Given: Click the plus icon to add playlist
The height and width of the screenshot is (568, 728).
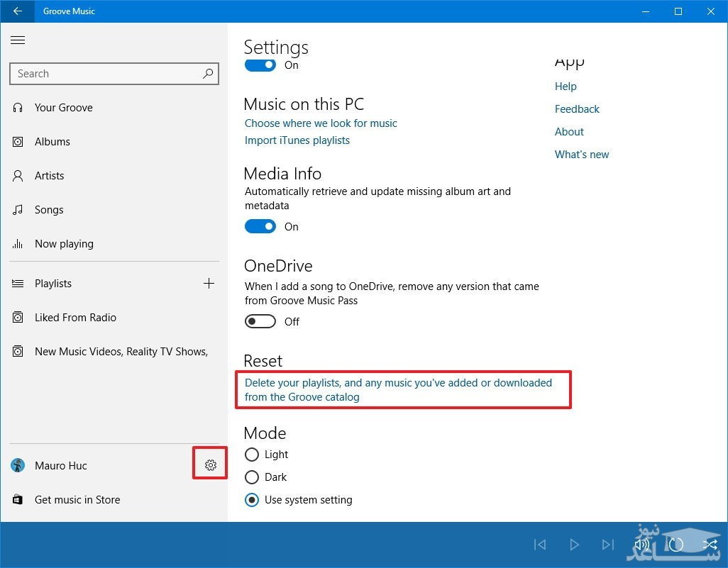Looking at the screenshot, I should [209, 284].
